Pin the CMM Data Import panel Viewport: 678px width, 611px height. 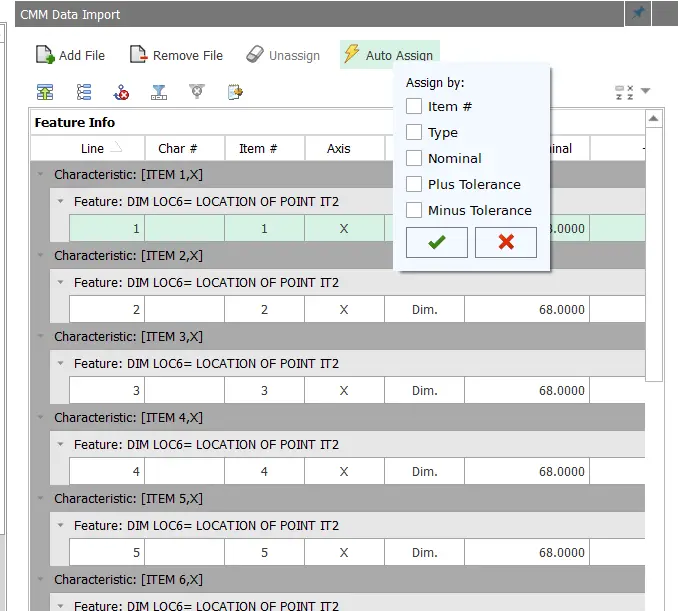point(638,13)
